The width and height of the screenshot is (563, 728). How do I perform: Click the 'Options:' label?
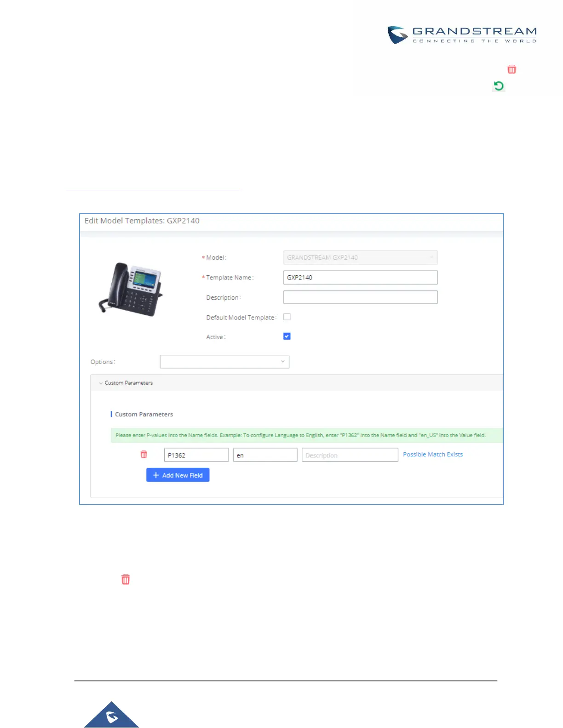click(x=103, y=362)
